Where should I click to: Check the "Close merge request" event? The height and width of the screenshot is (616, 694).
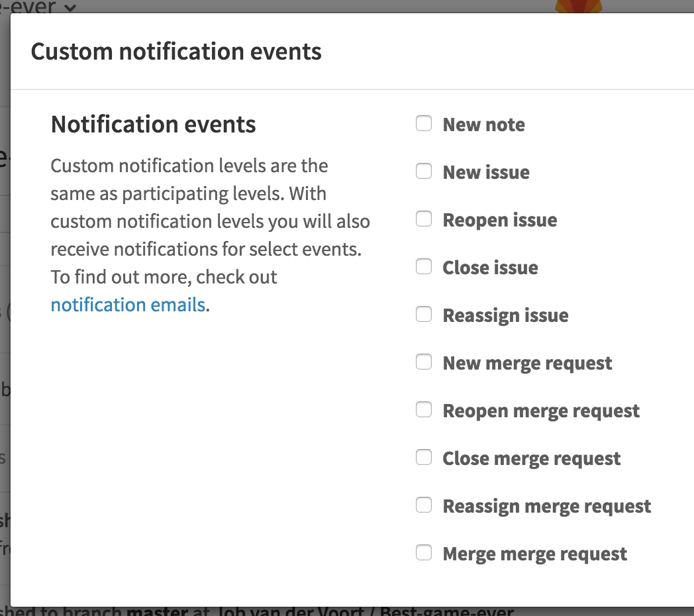pos(423,457)
